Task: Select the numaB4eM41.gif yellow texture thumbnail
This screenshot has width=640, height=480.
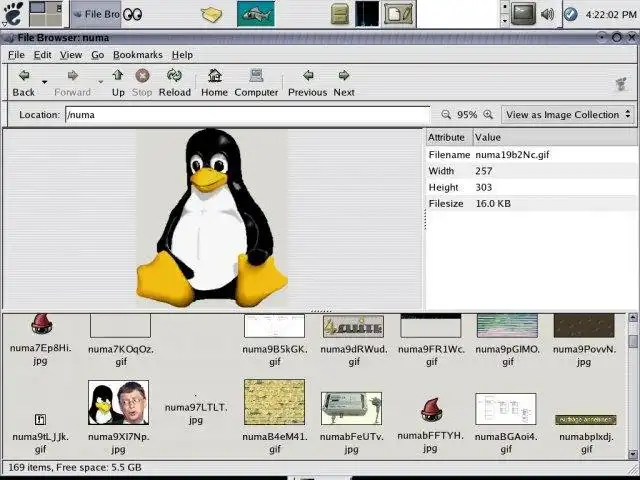Action: 274,402
